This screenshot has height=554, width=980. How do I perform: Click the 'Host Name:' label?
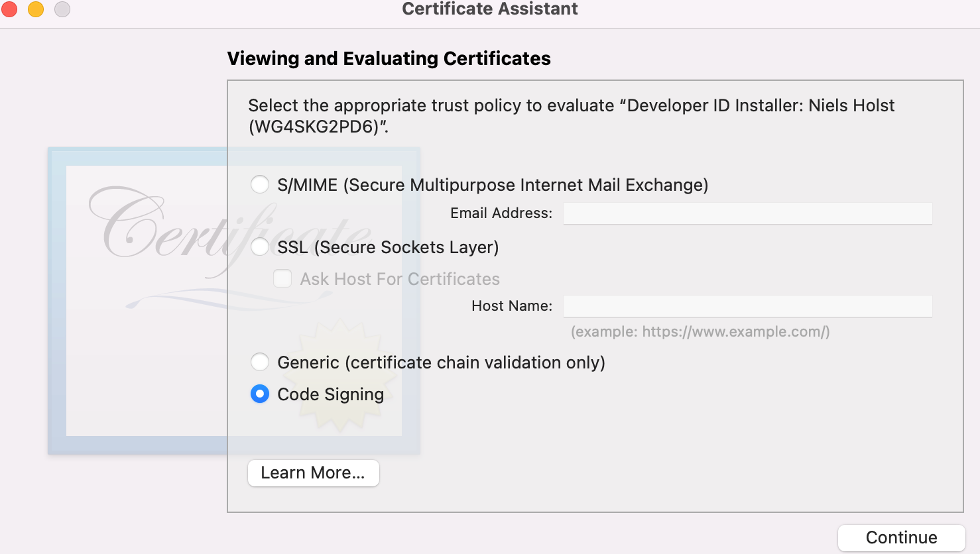[x=512, y=305]
